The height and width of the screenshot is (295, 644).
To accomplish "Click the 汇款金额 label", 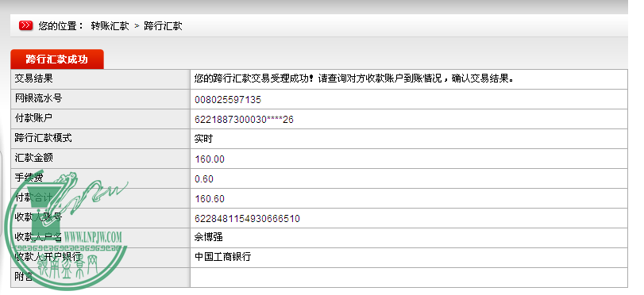I will point(33,157).
